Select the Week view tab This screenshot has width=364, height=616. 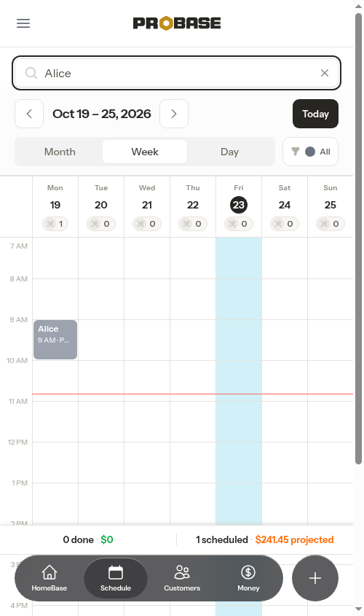click(145, 152)
